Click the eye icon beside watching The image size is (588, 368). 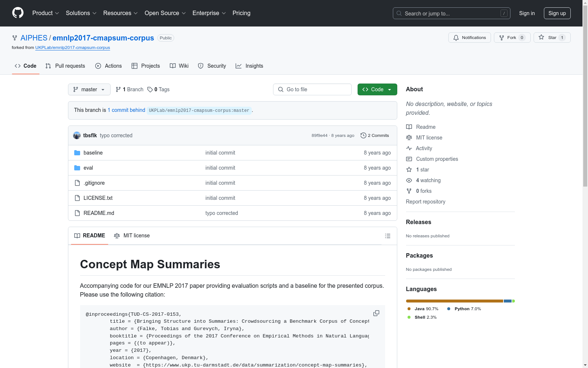[x=409, y=180]
